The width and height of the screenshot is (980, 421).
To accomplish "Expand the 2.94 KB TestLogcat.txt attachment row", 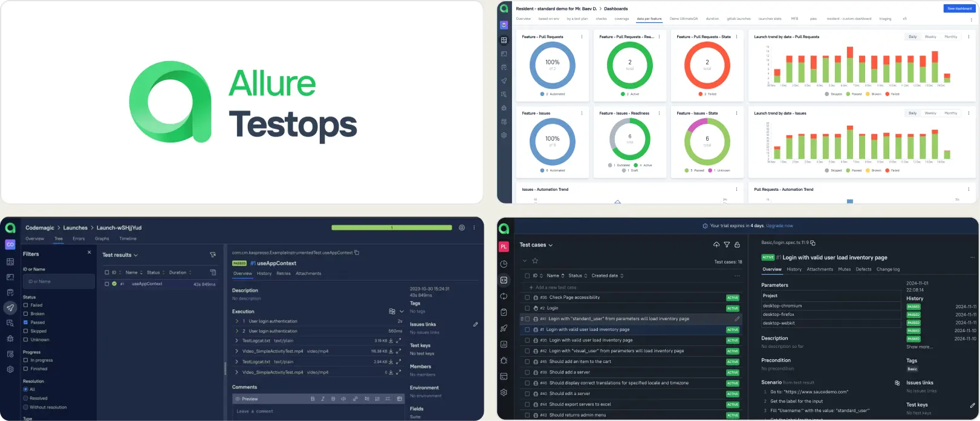I will click(236, 362).
